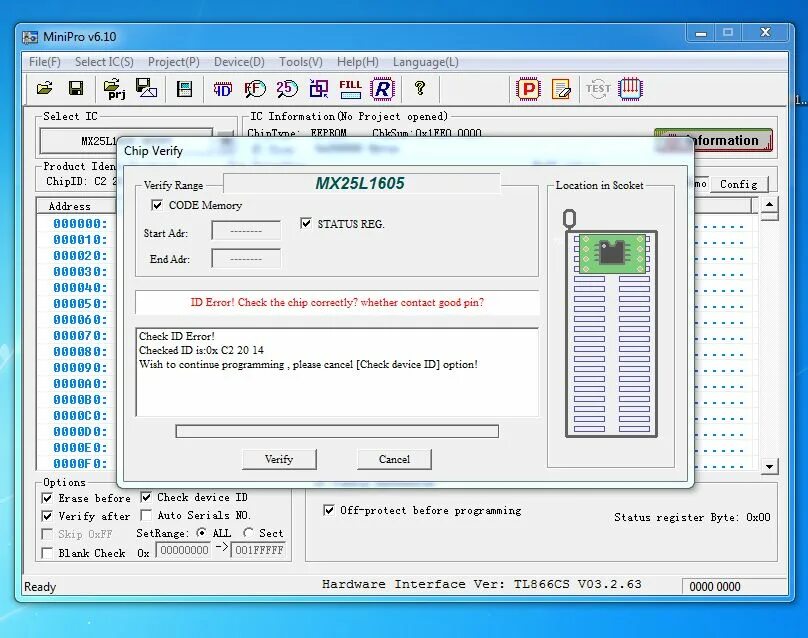Image resolution: width=808 pixels, height=638 pixels.
Task: Click address row 000080:
Action: (x=80, y=351)
